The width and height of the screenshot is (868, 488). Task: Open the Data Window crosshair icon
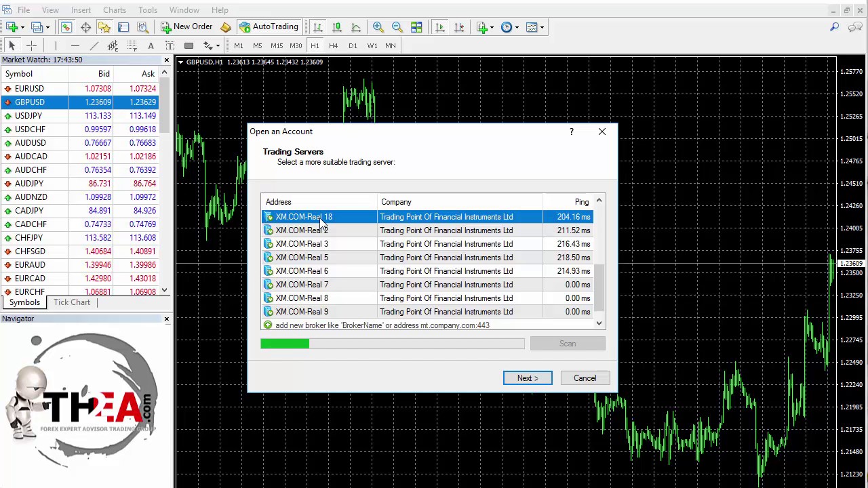coord(85,27)
